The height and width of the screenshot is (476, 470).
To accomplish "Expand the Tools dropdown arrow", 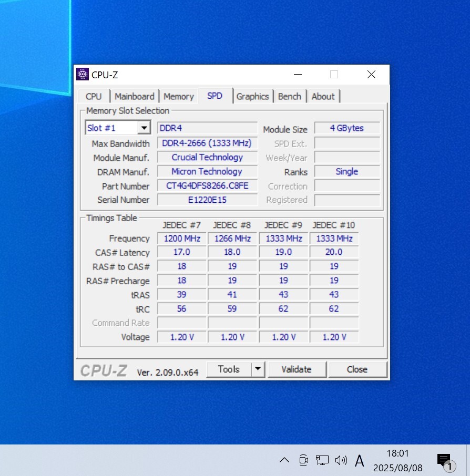I will point(258,369).
